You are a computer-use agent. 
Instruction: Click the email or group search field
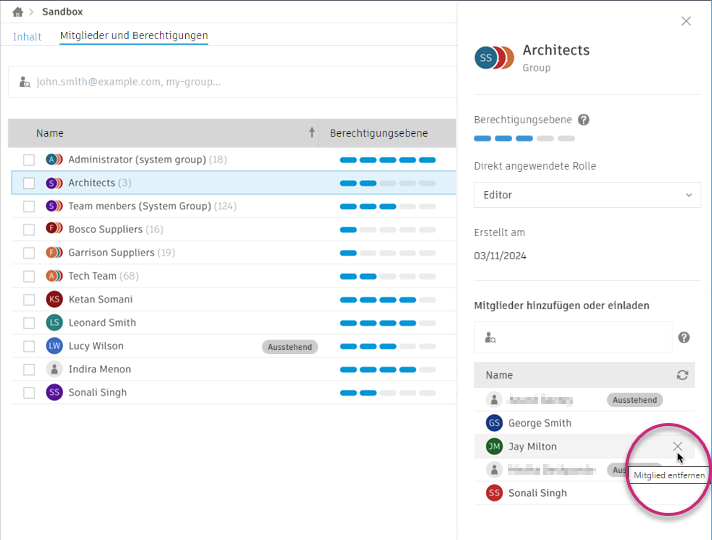(x=230, y=82)
